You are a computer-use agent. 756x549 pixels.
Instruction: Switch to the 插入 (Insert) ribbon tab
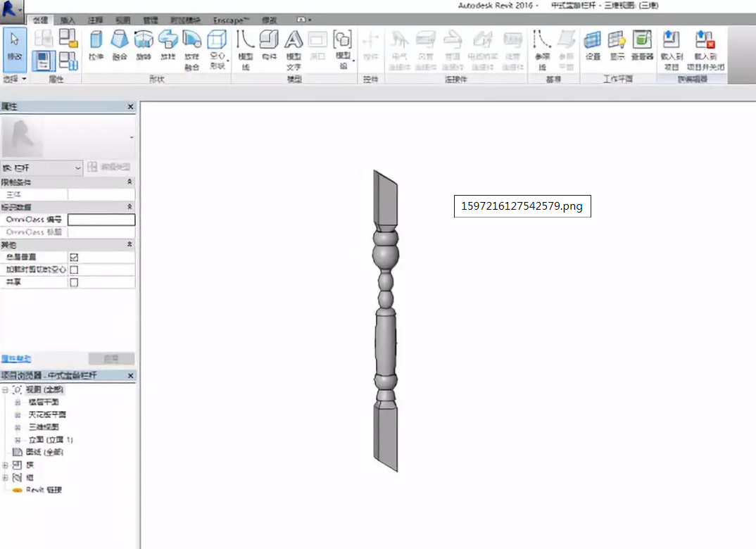[x=68, y=20]
